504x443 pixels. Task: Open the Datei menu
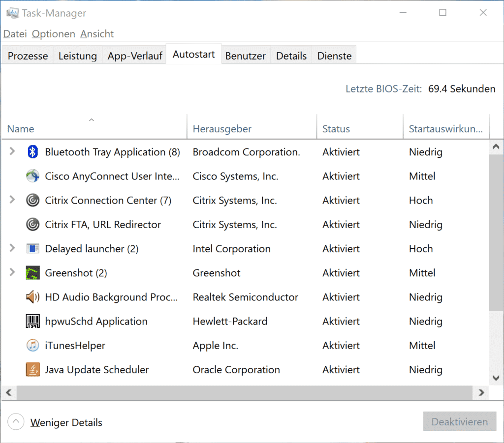[15, 34]
